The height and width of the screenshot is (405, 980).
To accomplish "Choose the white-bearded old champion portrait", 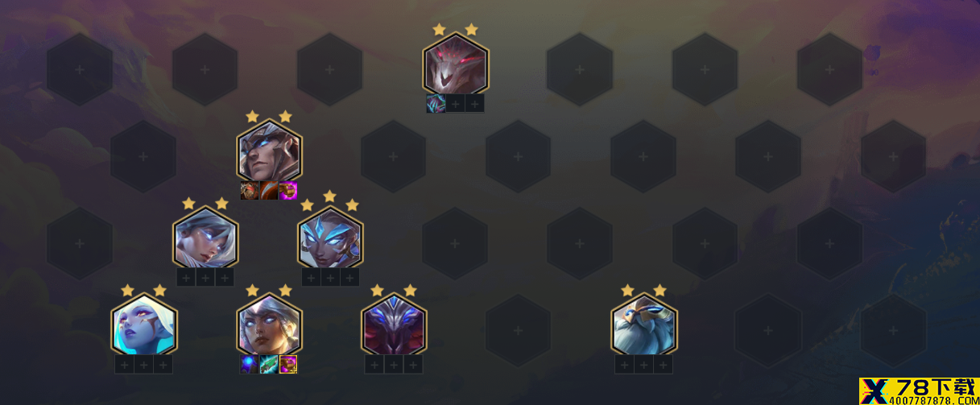I will click(x=643, y=325).
